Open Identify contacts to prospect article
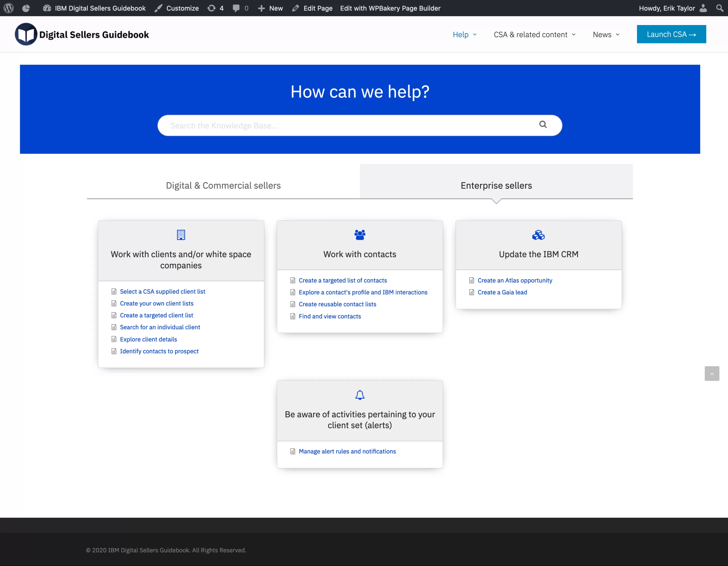The image size is (728, 566). [159, 351]
